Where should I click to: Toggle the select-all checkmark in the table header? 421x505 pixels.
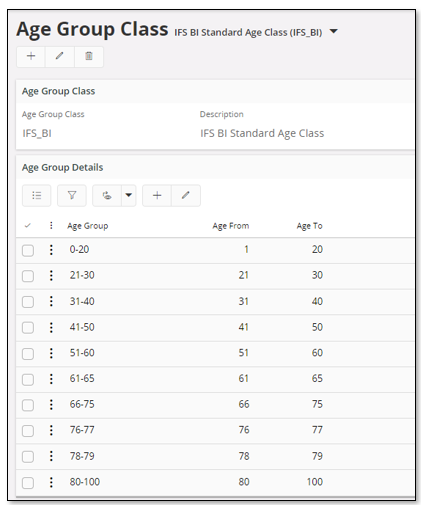click(x=28, y=226)
